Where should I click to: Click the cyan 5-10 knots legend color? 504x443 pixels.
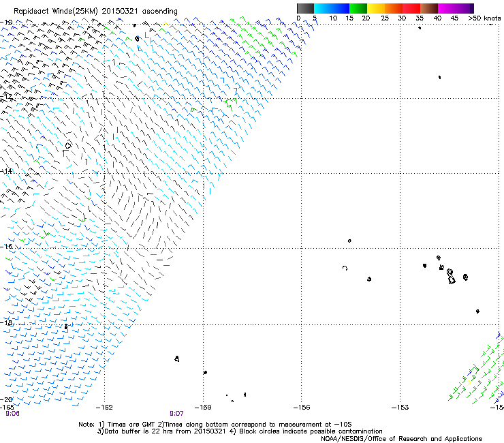coord(323,8)
